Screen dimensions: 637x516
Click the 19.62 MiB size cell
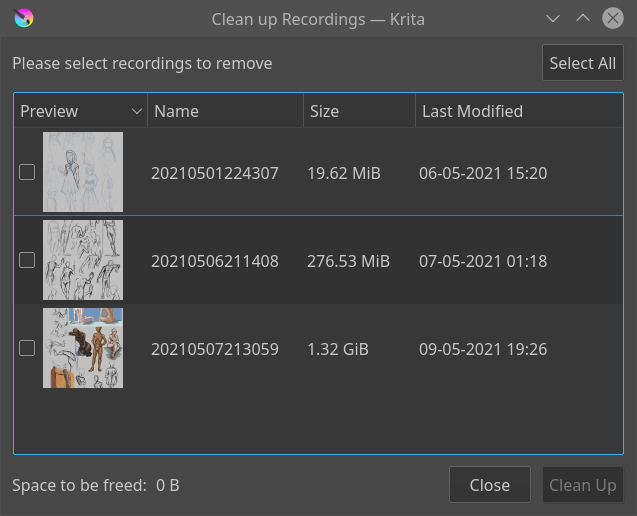[x=344, y=173]
